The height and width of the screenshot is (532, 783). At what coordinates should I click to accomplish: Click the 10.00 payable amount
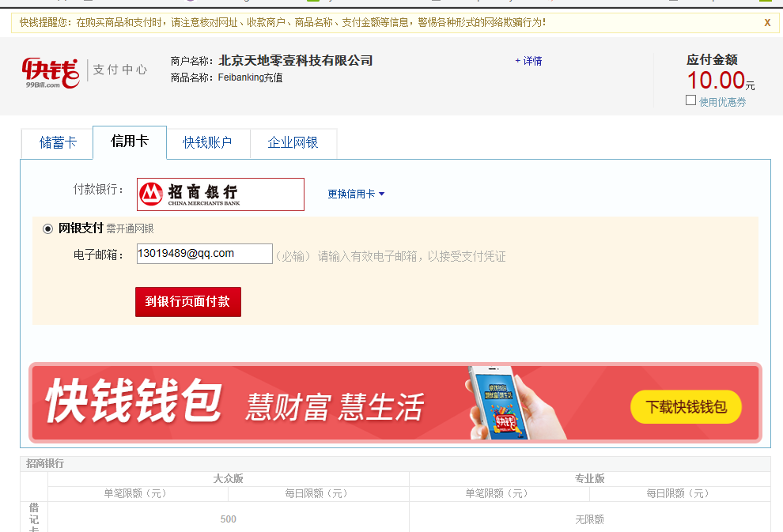(717, 80)
